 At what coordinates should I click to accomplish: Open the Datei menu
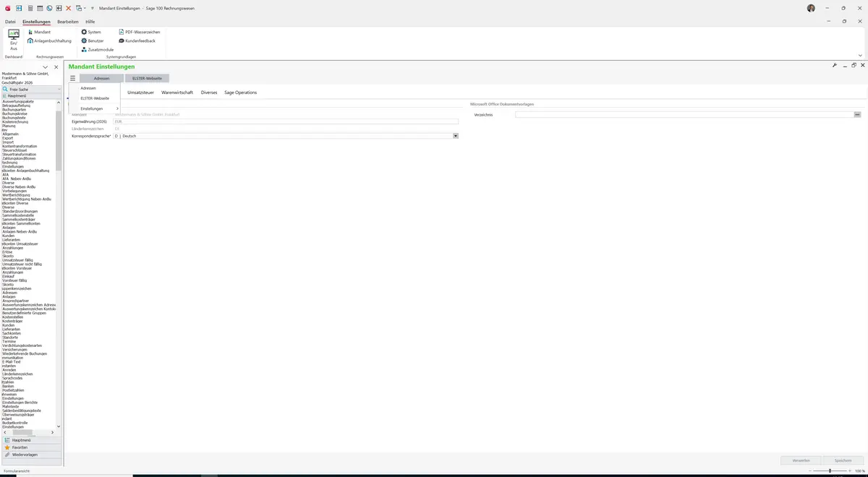10,22
